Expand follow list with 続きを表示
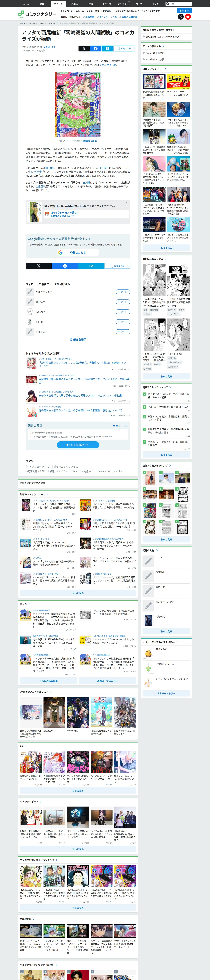 coord(78,340)
